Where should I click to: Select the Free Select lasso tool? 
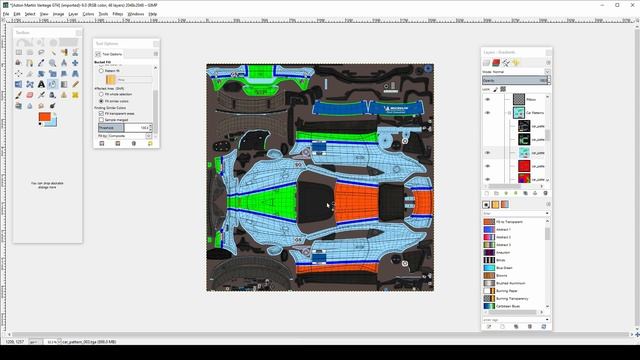tap(41, 53)
